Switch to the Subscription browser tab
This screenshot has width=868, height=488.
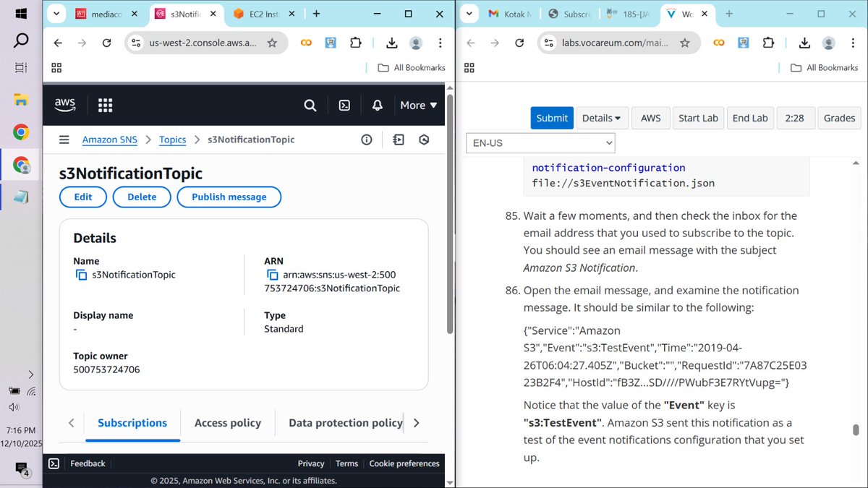(570, 14)
